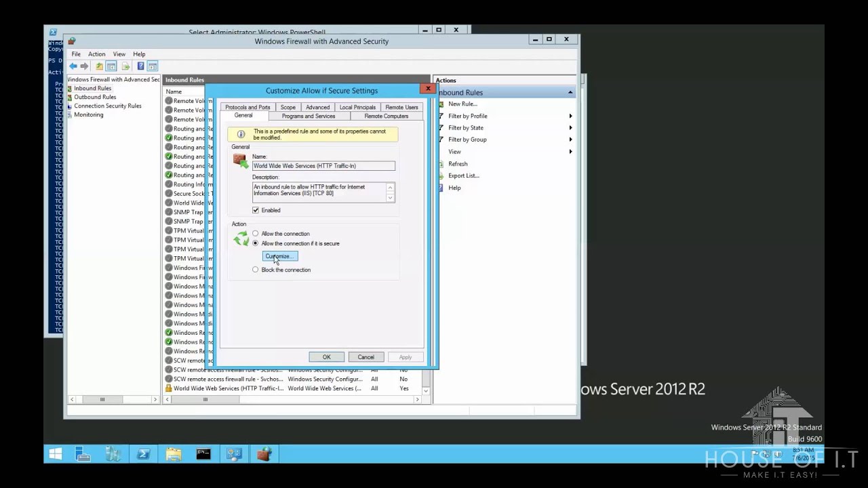Click the green arrows Action icon
Screen dimensions: 868x488
pos(241,238)
